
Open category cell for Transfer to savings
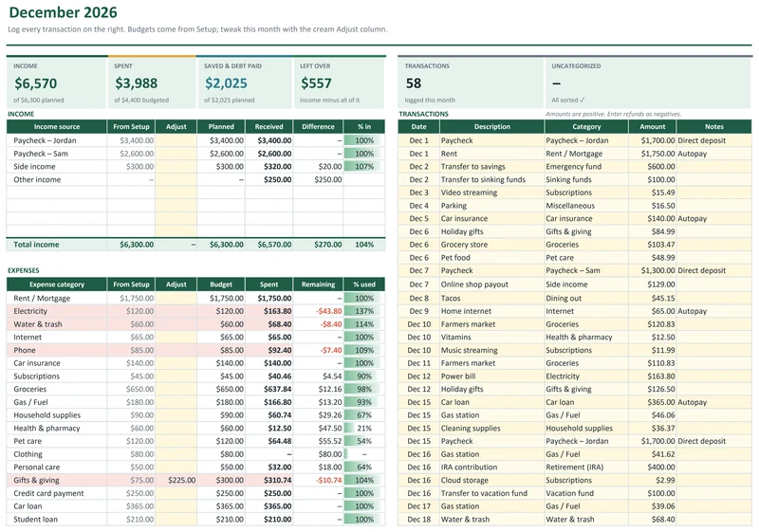tap(586, 166)
